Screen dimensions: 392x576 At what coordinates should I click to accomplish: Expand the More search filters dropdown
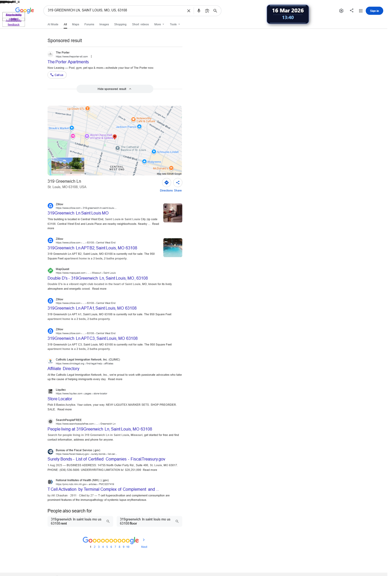click(159, 25)
